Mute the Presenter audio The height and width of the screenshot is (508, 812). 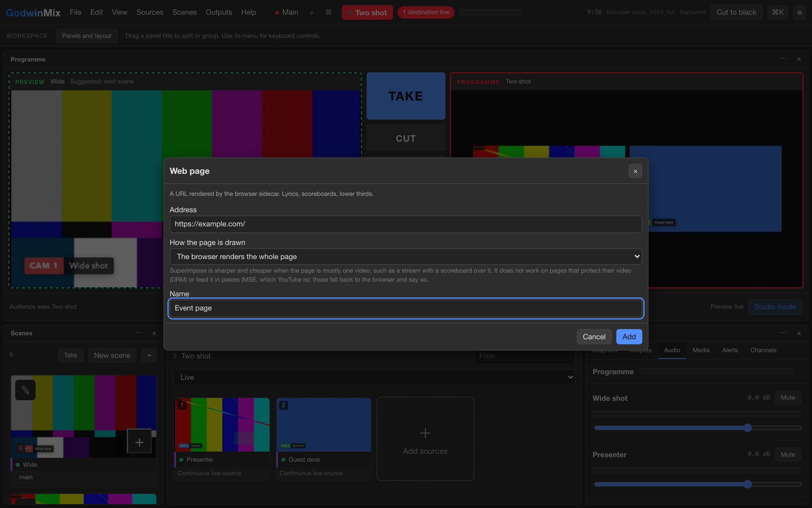tap(787, 454)
